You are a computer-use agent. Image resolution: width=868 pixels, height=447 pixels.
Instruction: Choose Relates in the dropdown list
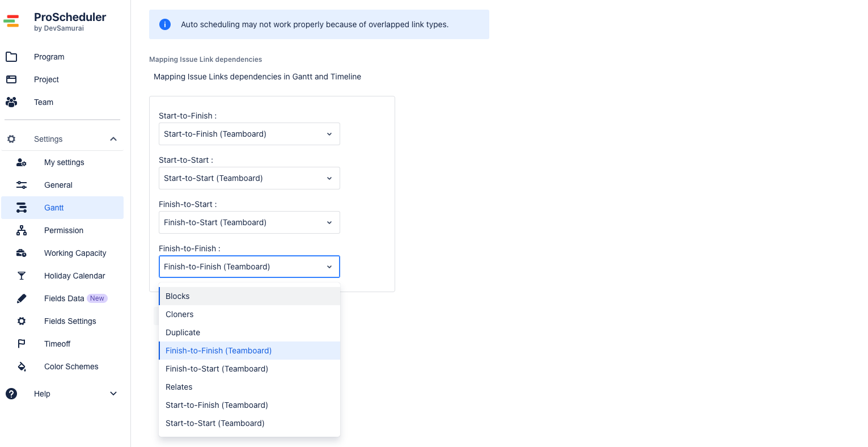click(249, 387)
